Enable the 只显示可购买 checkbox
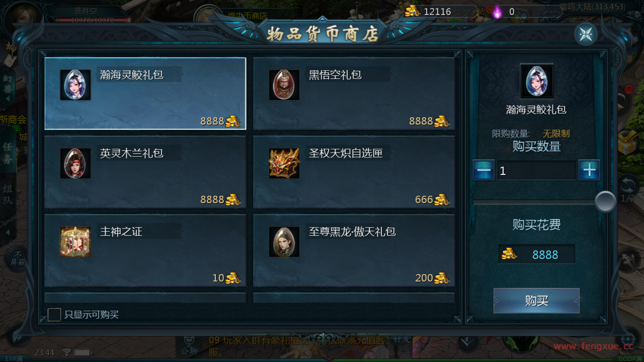The height and width of the screenshot is (362, 644). [x=54, y=315]
